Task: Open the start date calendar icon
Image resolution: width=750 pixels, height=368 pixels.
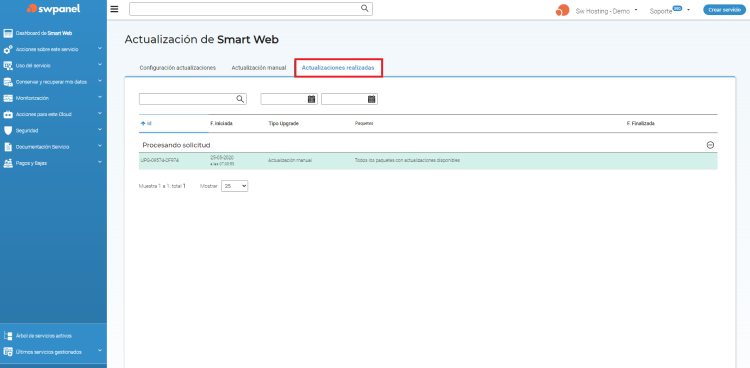Action: (x=311, y=99)
